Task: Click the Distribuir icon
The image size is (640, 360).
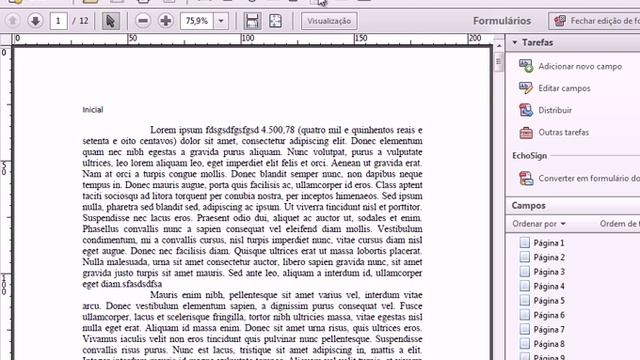Action: click(x=526, y=110)
